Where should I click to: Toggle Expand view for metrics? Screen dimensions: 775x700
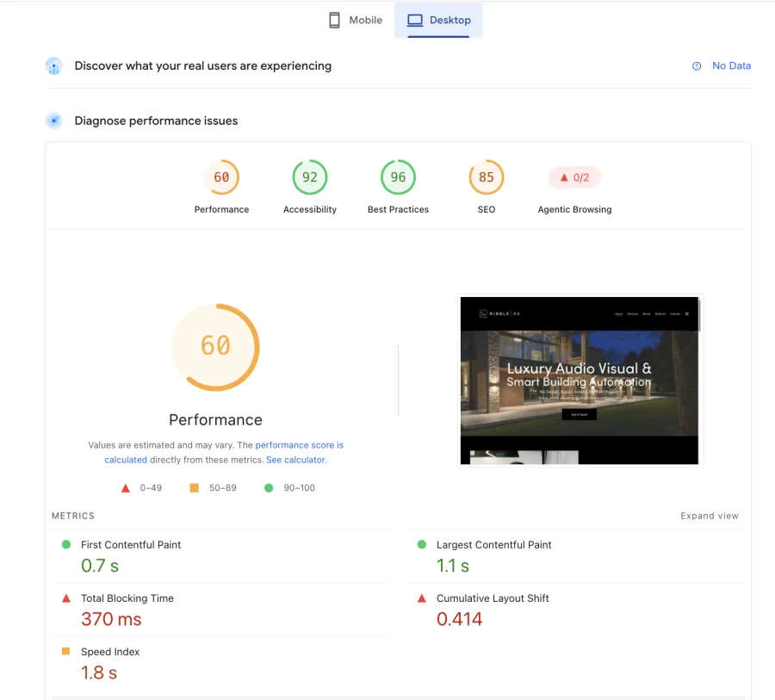click(x=710, y=516)
